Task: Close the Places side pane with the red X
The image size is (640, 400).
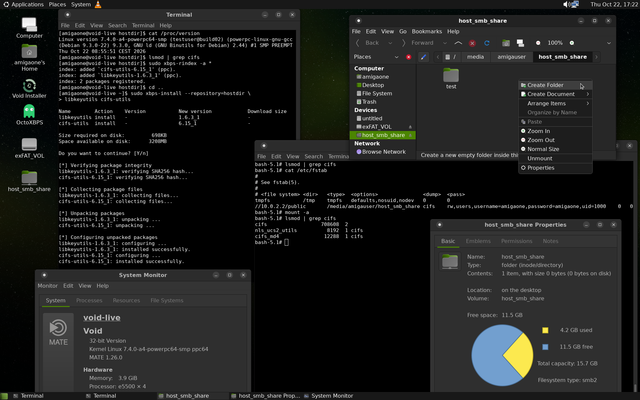Action: [x=409, y=57]
